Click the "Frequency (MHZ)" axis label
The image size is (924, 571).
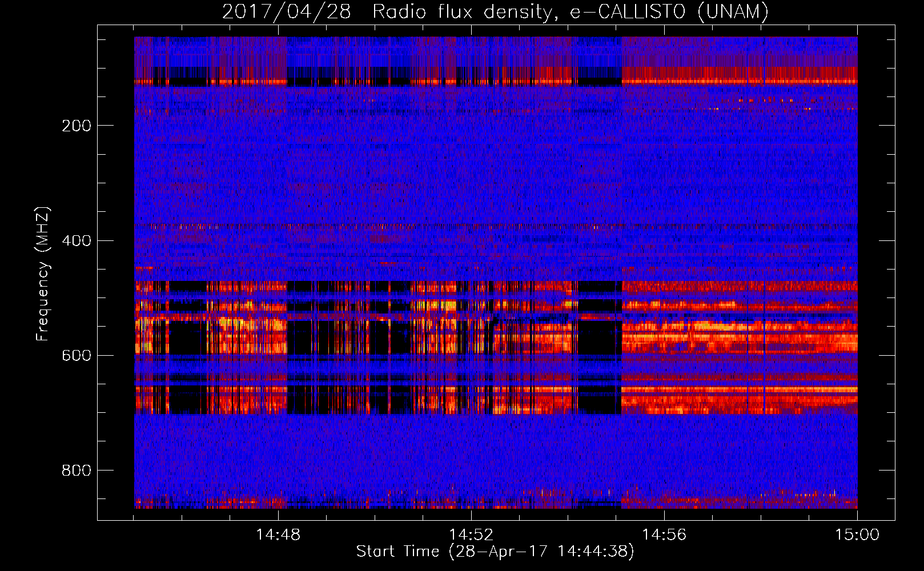(43, 274)
